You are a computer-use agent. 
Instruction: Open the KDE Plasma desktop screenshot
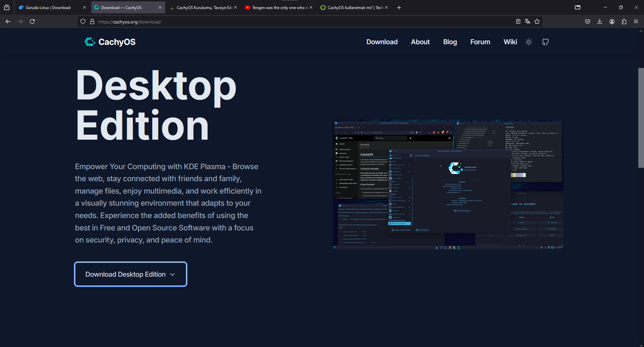pos(448,184)
